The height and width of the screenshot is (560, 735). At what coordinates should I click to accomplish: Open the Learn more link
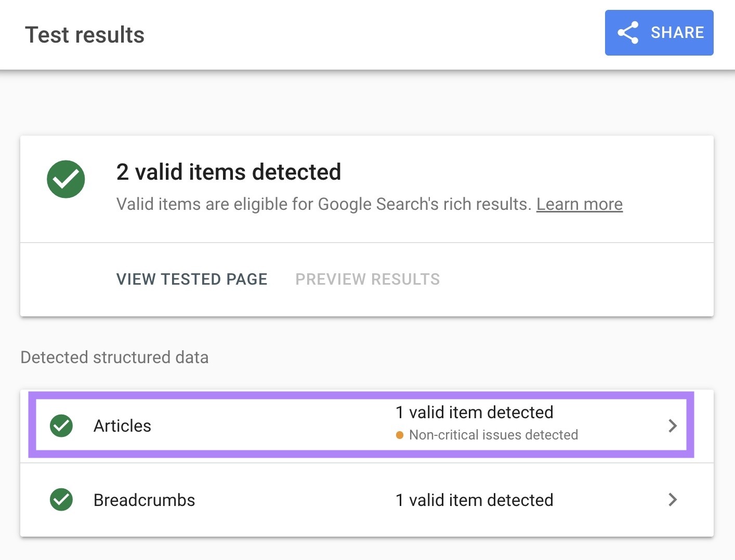click(579, 204)
